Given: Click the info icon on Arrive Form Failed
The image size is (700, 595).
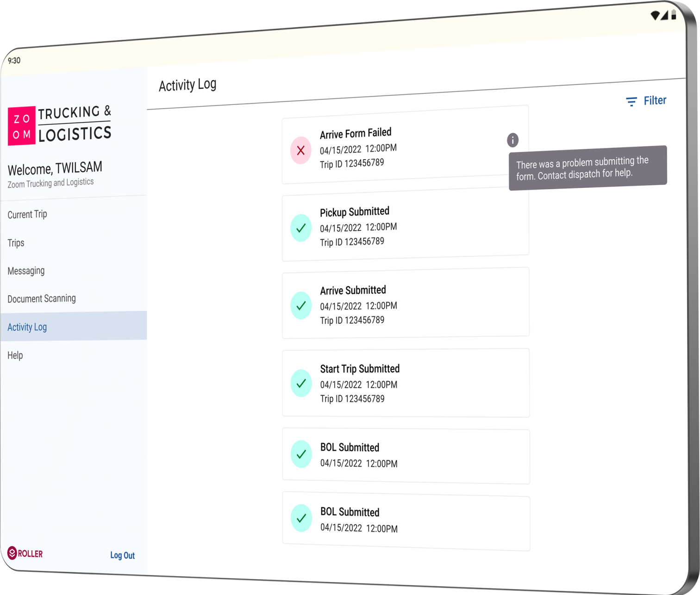Looking at the screenshot, I should click(x=512, y=140).
